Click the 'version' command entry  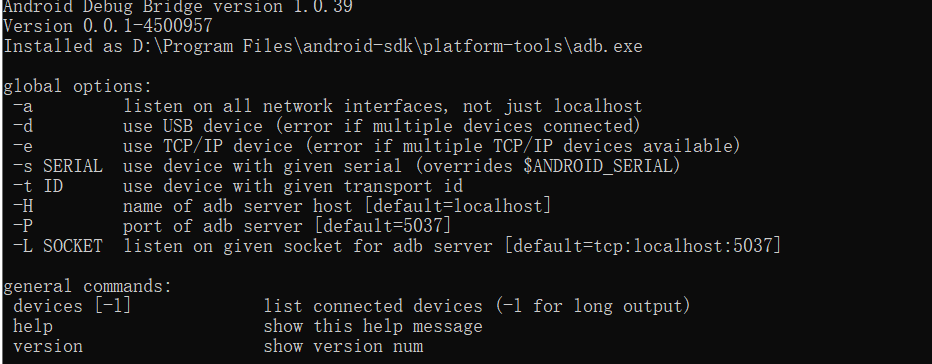point(48,346)
